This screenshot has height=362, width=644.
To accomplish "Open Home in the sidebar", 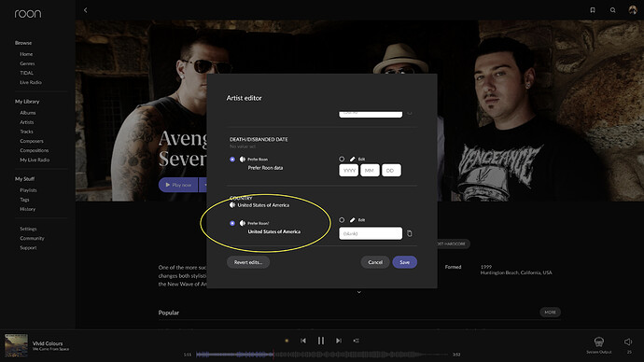I will tap(26, 54).
